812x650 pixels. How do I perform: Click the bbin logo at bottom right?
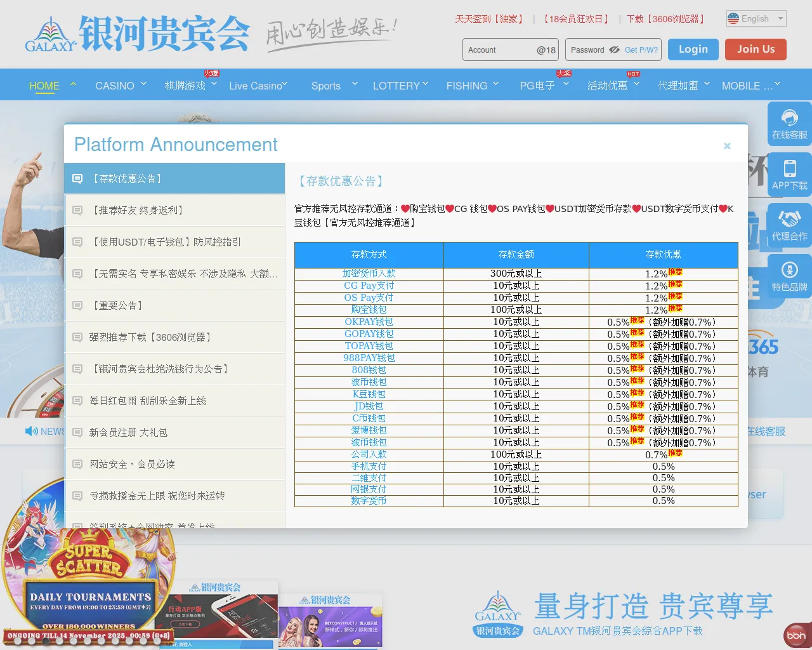click(x=796, y=635)
